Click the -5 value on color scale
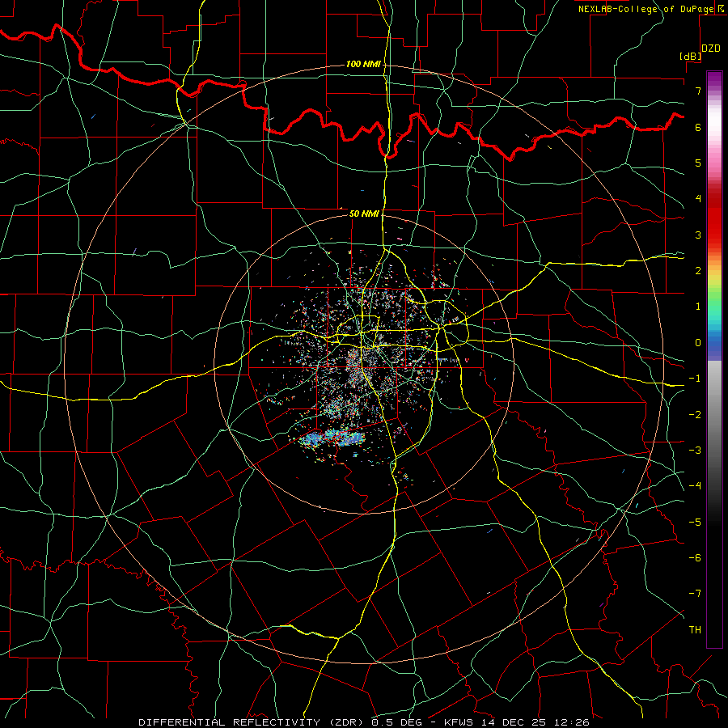The height and width of the screenshot is (728, 728). (695, 523)
